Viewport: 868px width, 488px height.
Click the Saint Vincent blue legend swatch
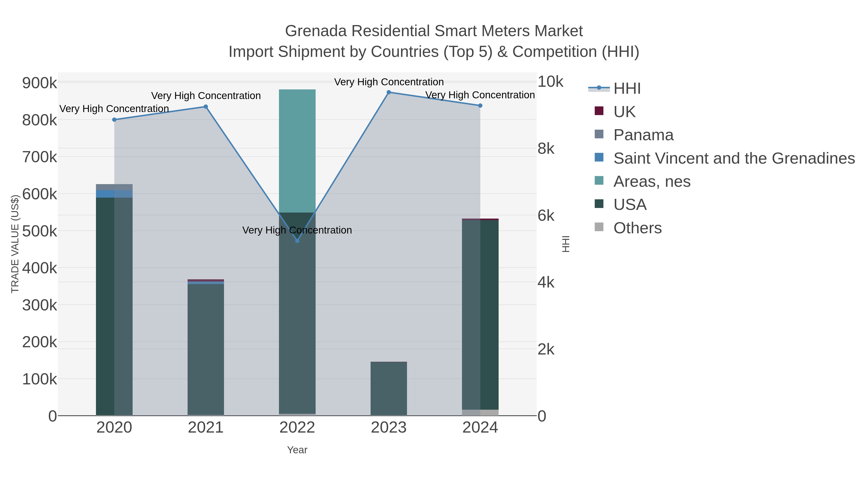pyautogui.click(x=599, y=157)
